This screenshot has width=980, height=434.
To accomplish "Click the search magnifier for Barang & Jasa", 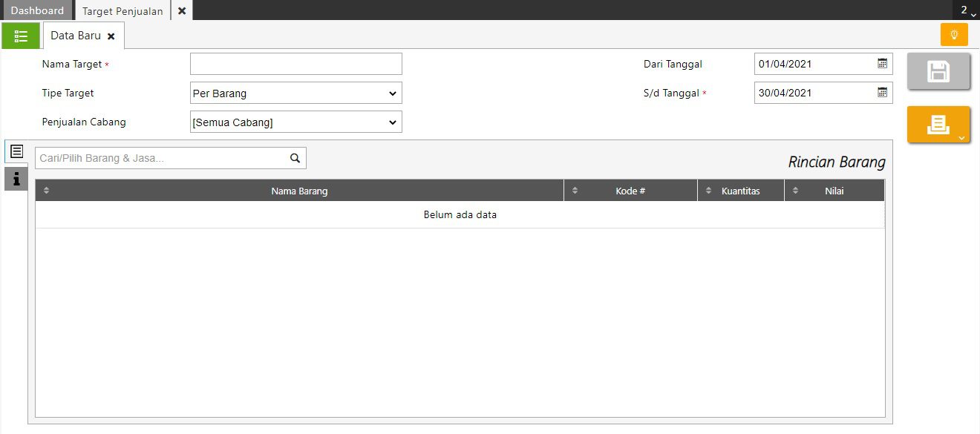I will click(295, 158).
